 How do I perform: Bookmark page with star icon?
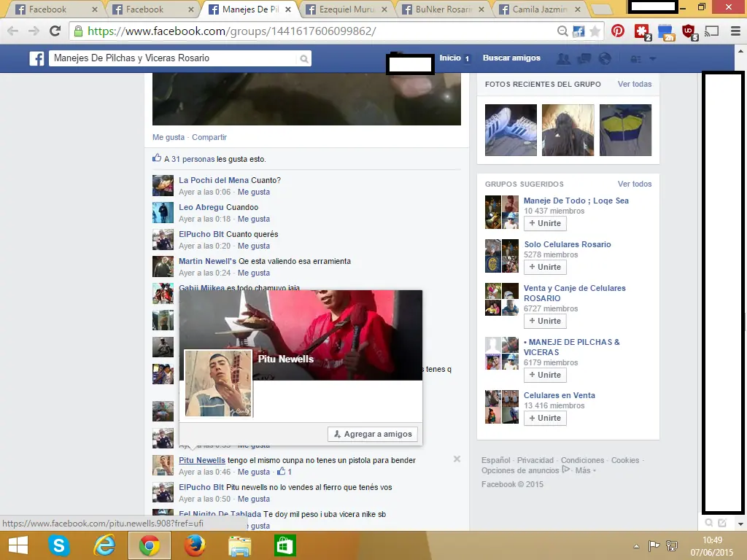(x=595, y=31)
